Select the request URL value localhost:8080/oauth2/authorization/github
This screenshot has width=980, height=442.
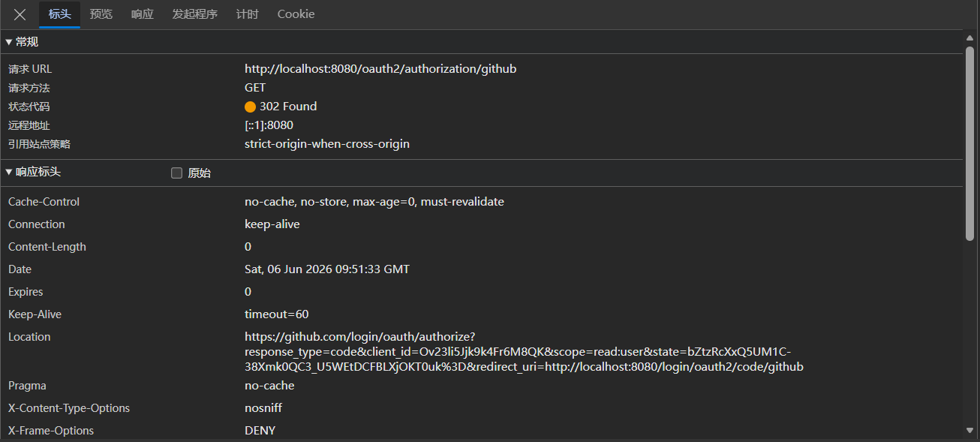click(x=380, y=69)
